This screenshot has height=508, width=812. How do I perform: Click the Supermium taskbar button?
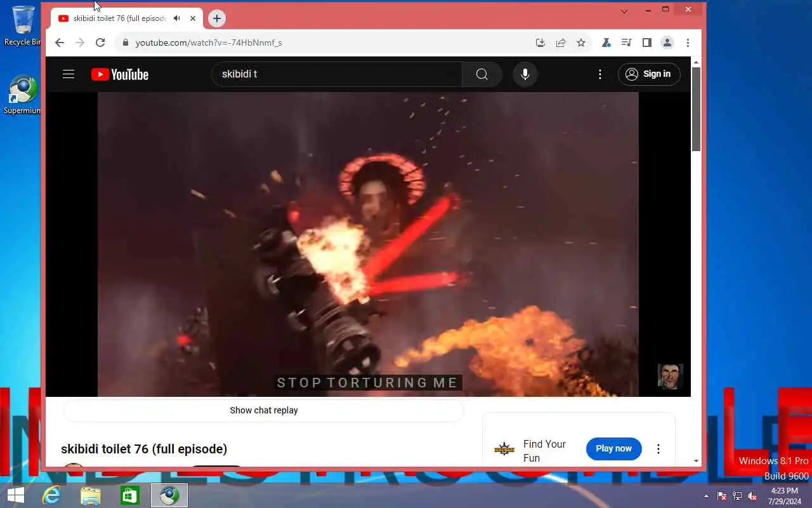point(169,495)
